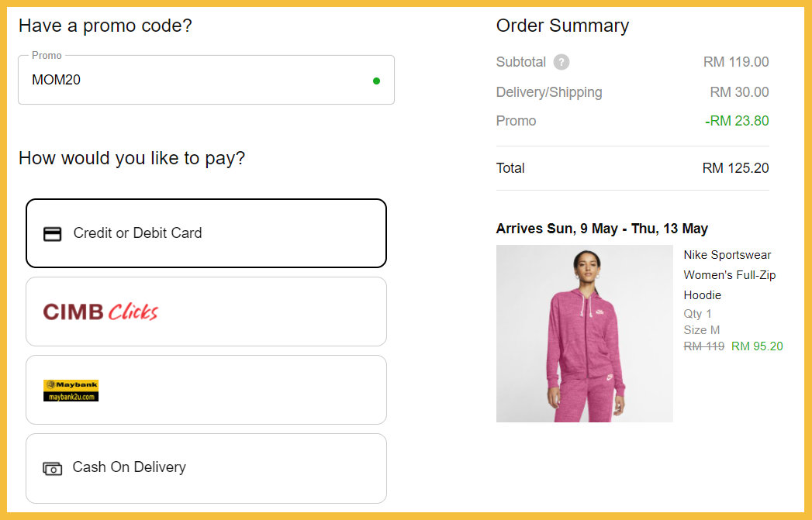Click the discounted RM 95.20 price
Image resolution: width=812 pixels, height=520 pixels.
coord(757,346)
